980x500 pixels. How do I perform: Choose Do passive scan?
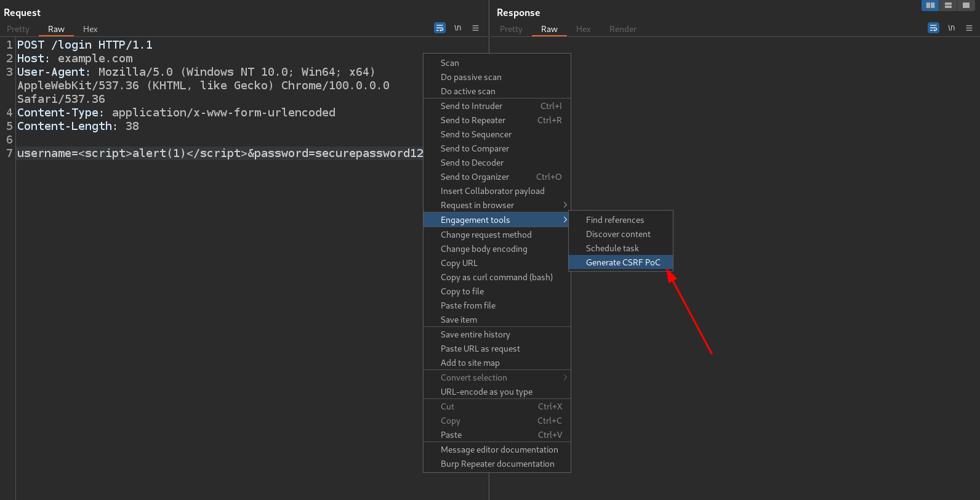click(497, 77)
